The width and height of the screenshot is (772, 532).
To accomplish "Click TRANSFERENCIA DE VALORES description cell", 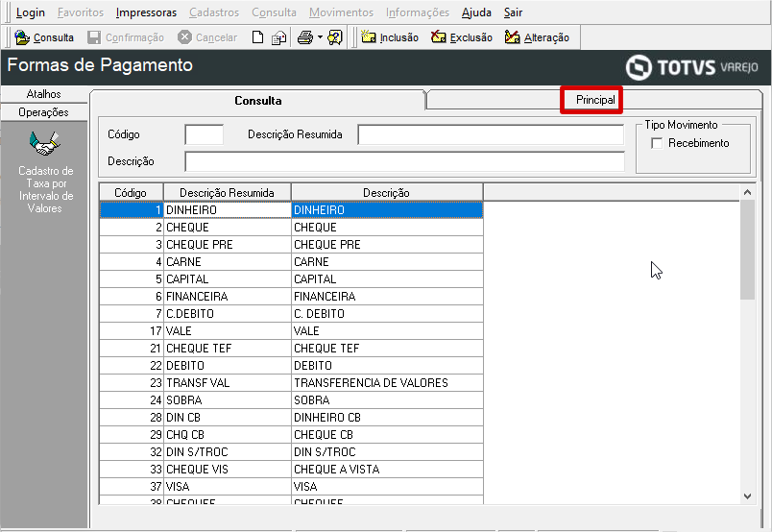I will 387,382.
